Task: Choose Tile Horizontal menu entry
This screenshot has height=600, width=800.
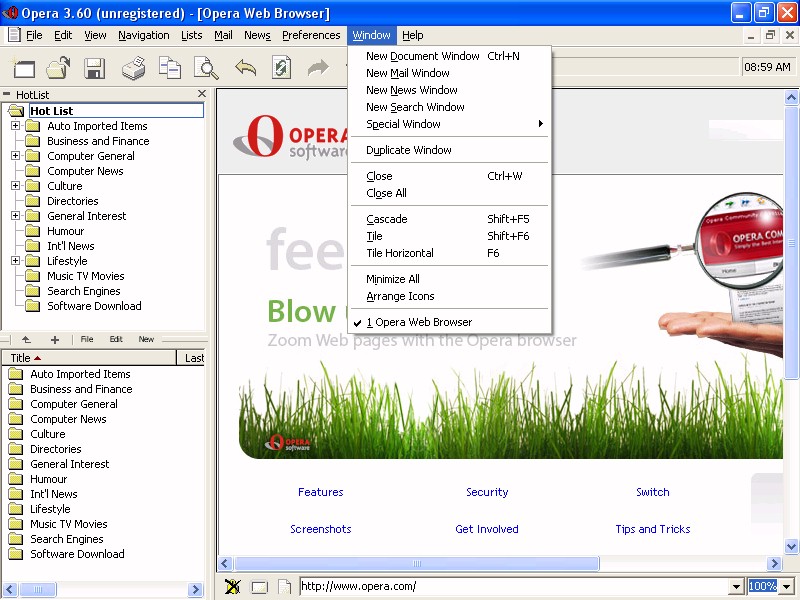Action: (x=449, y=253)
